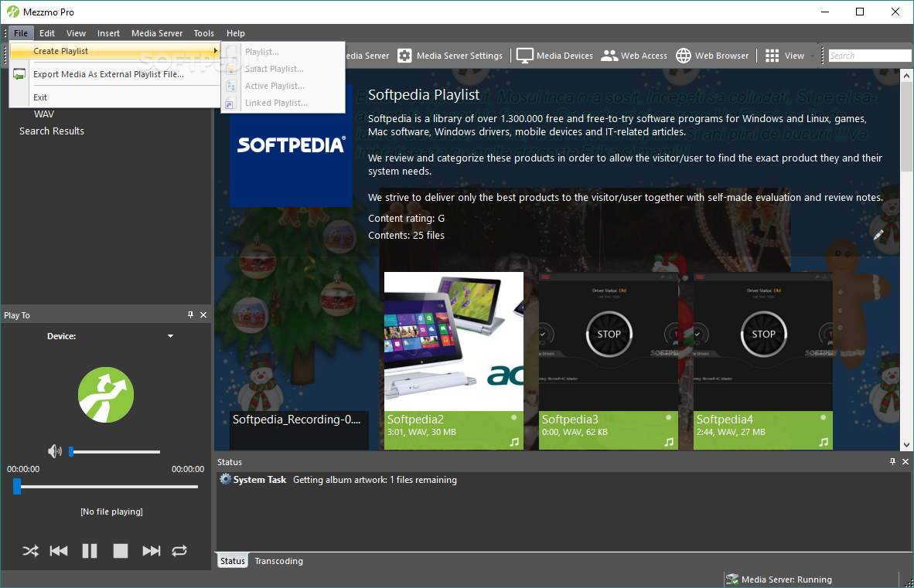Viewport: 914px width, 588px height.
Task: Open the Device dropdown
Action: click(x=170, y=337)
